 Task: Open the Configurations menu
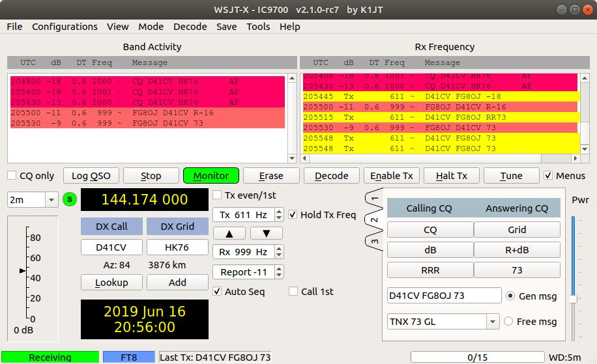tap(65, 27)
